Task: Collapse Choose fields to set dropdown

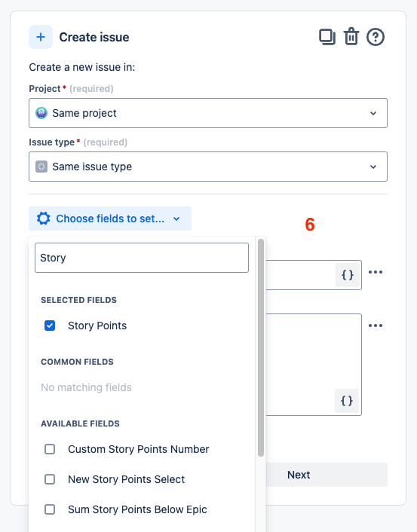Action: [x=110, y=219]
